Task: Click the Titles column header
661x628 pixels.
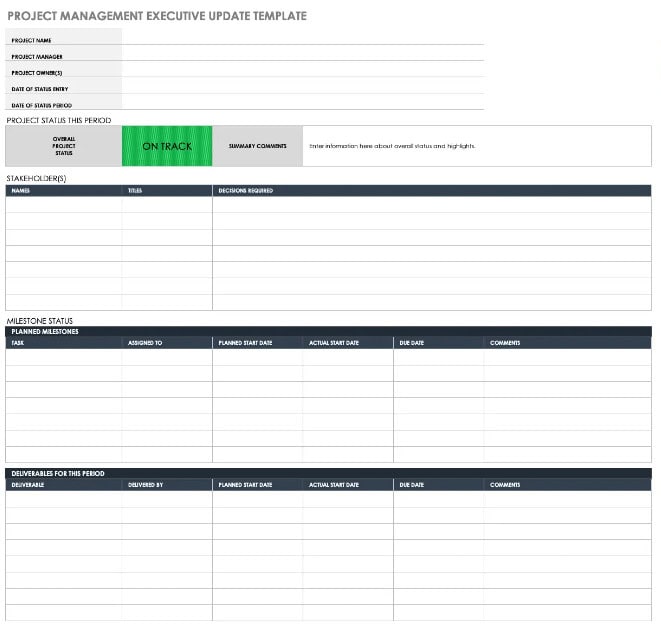Action: point(167,191)
